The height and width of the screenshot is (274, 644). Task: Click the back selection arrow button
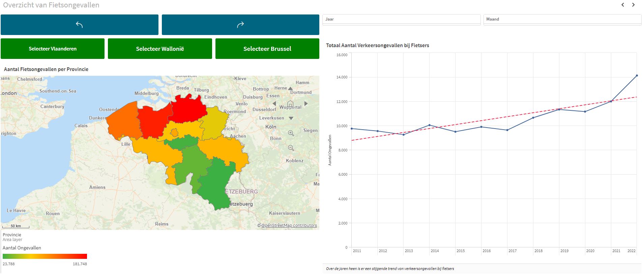point(79,25)
